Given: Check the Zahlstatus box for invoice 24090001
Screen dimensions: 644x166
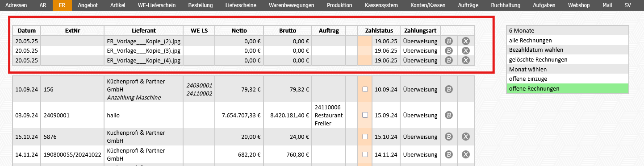Looking at the screenshot, I should point(365,115).
